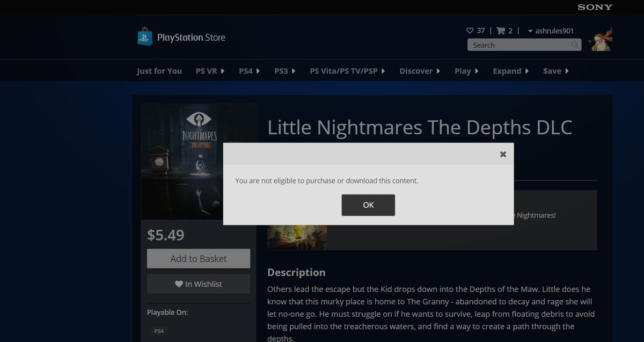This screenshot has height=342, width=644.
Task: Expand the PS Vita/PS TV/PSP menu
Action: (x=347, y=71)
